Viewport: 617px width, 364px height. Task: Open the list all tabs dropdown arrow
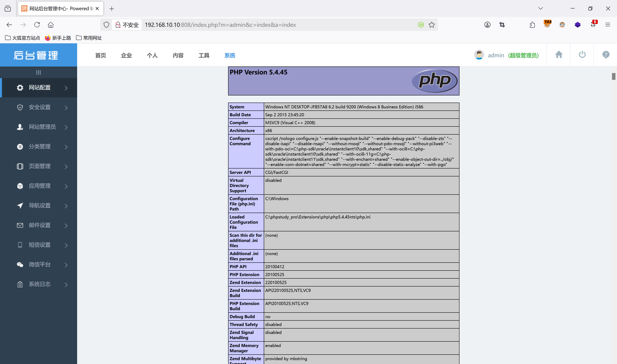click(540, 9)
